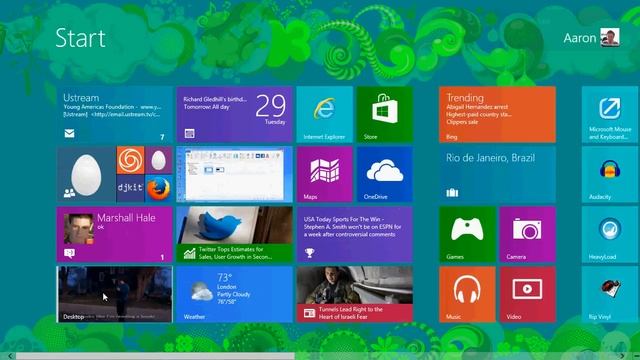Click the horizontal scrollbar thumb
The width and height of the screenshot is (640, 360).
tap(155, 356)
